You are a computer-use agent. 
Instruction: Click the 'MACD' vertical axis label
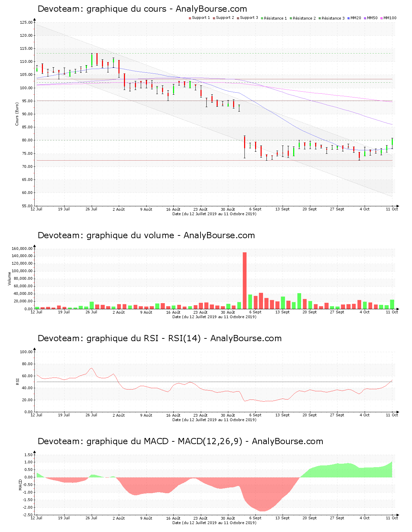point(20,485)
